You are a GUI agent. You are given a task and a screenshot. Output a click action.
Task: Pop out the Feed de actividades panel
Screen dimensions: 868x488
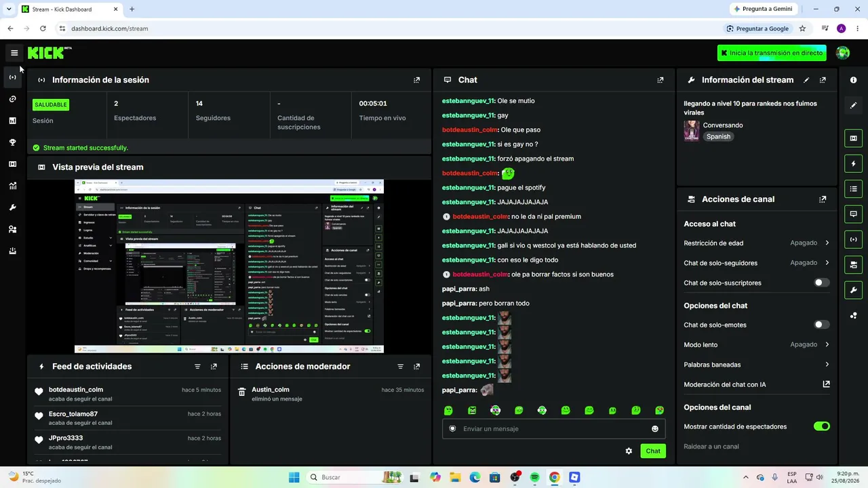214,367
